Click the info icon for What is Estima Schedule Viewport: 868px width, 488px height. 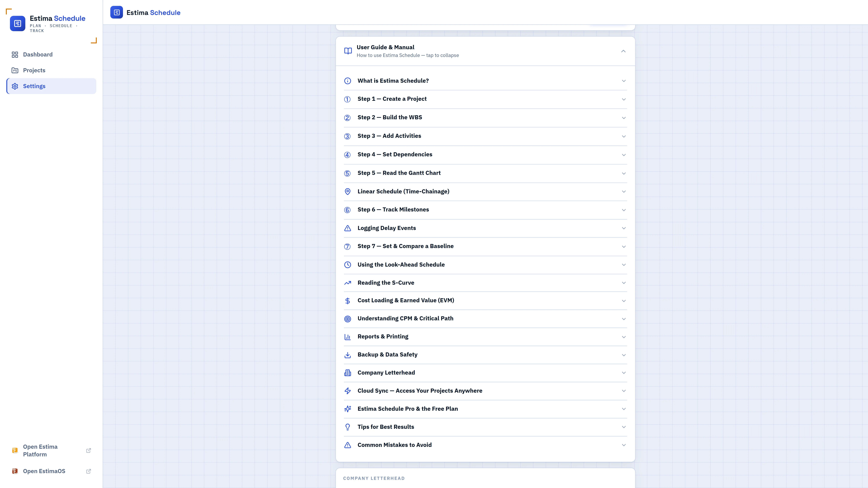pos(348,81)
